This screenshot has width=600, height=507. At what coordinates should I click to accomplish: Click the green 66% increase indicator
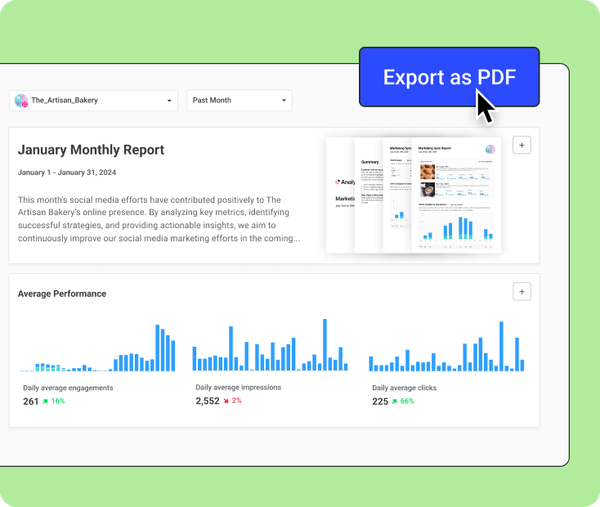(x=403, y=401)
